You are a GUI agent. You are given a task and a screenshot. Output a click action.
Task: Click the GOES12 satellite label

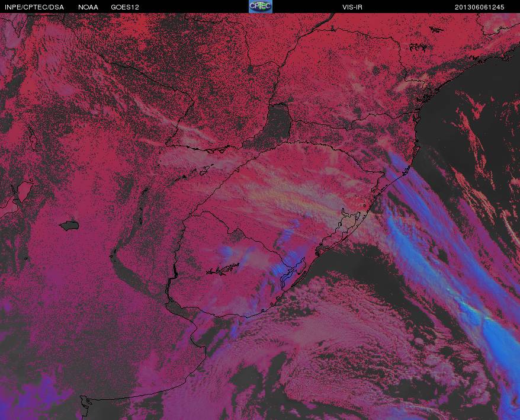tap(125, 7)
